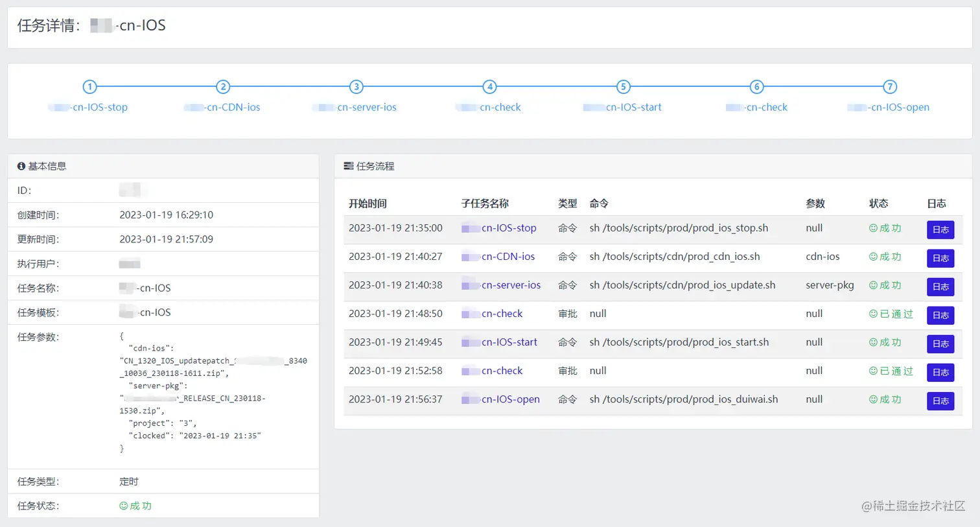Open the cn-IOS-start subtask link in table
Viewport: 980px width, 527px height.
500,342
